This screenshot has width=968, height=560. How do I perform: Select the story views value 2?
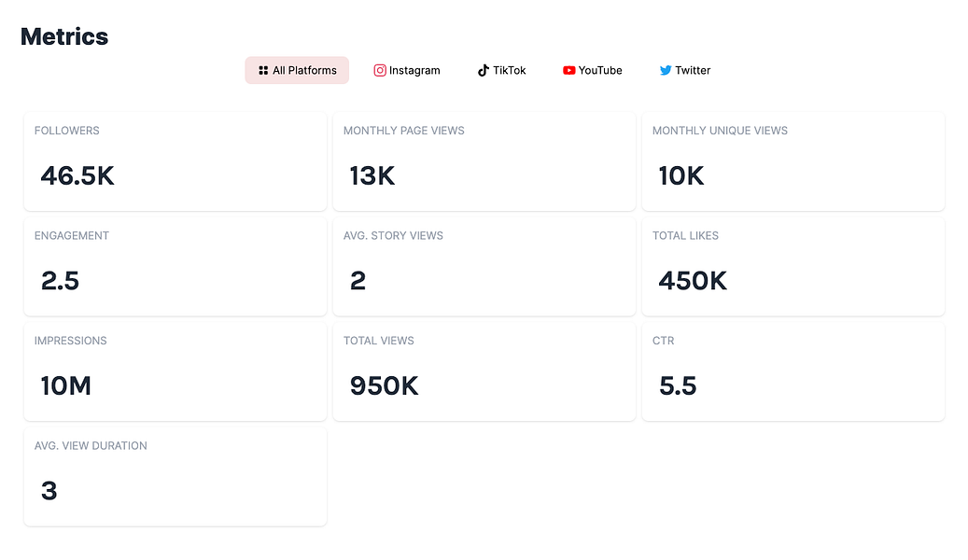[x=358, y=281]
